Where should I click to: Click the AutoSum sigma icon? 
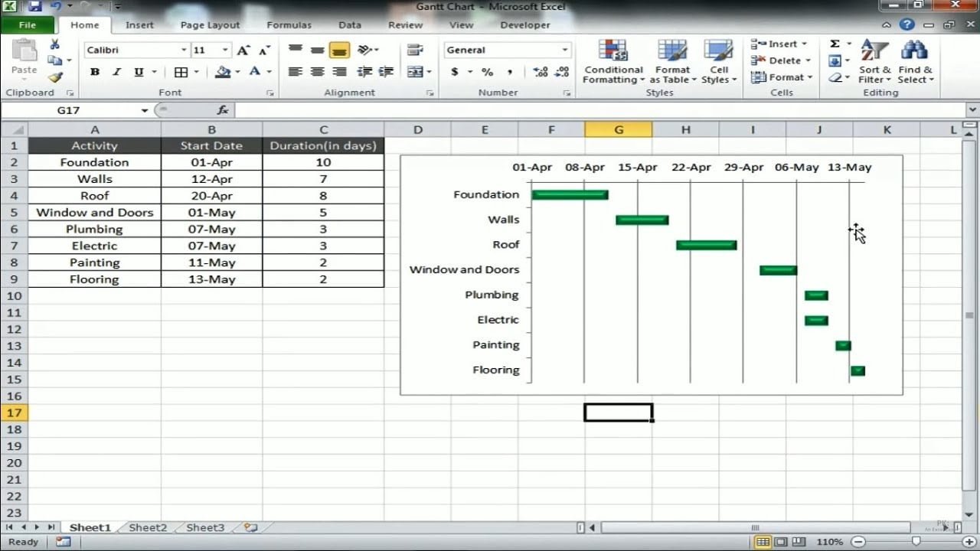835,44
